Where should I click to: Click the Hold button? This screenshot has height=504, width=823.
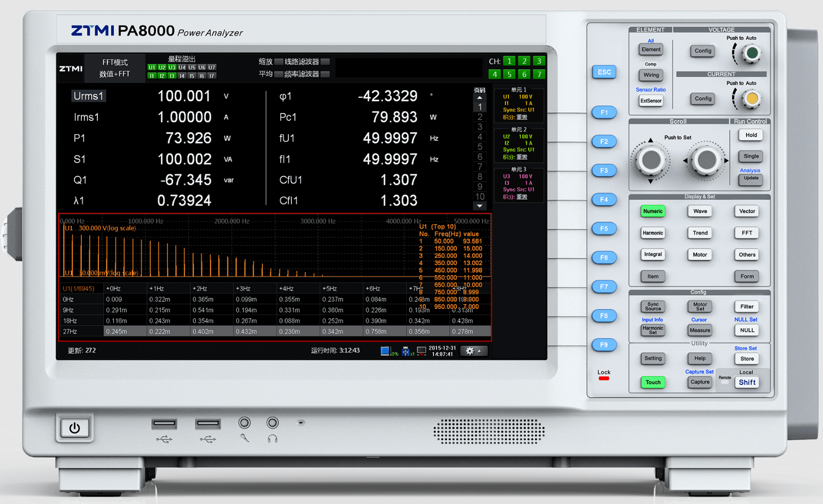pos(751,135)
